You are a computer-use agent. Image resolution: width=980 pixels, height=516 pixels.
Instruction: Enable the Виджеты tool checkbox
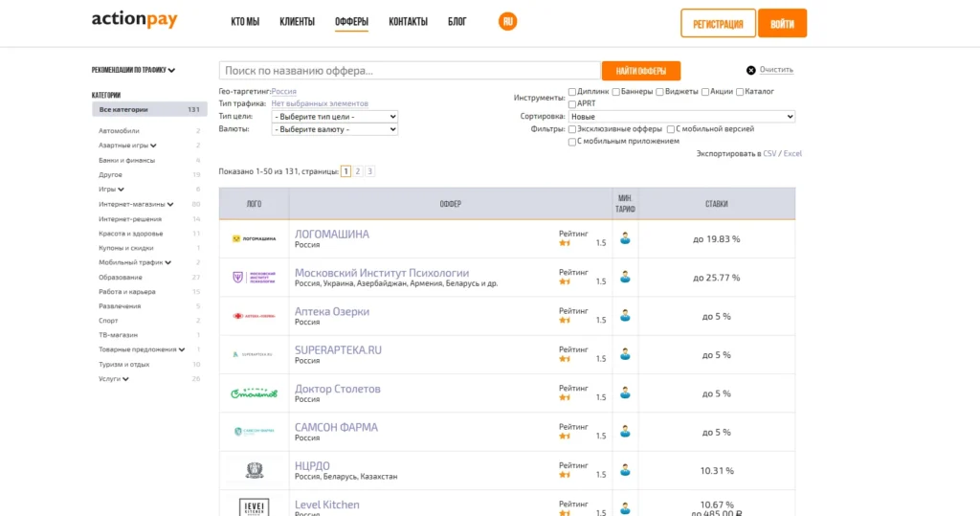659,92
